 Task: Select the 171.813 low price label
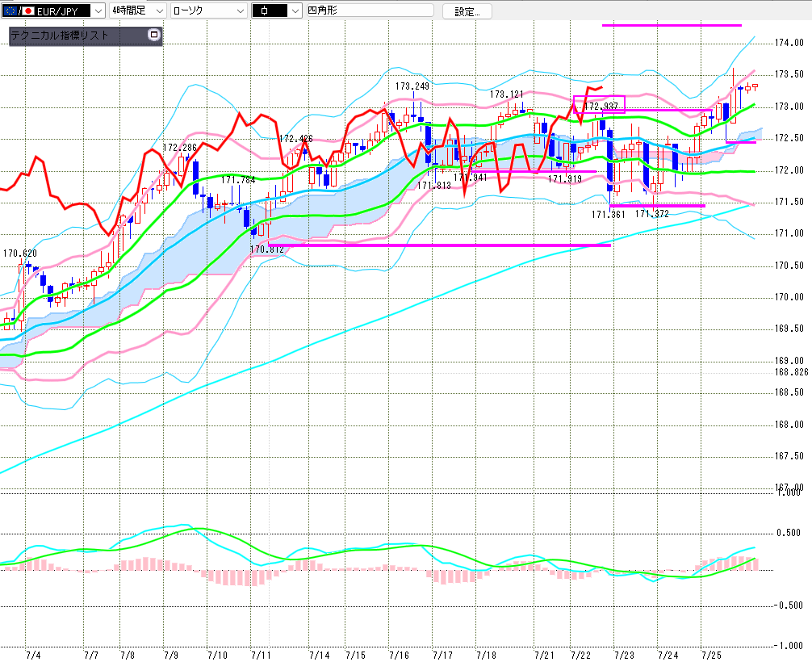pos(434,186)
